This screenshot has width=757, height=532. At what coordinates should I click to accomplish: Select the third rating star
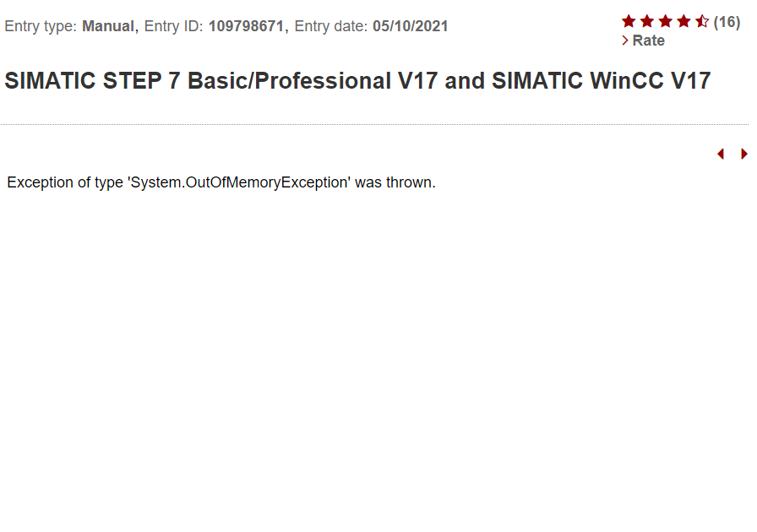coord(666,22)
